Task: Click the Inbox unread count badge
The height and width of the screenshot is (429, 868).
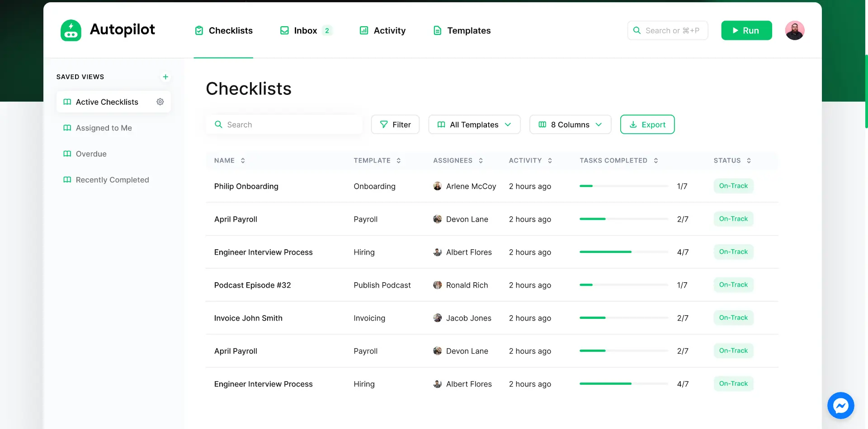Action: (x=327, y=31)
